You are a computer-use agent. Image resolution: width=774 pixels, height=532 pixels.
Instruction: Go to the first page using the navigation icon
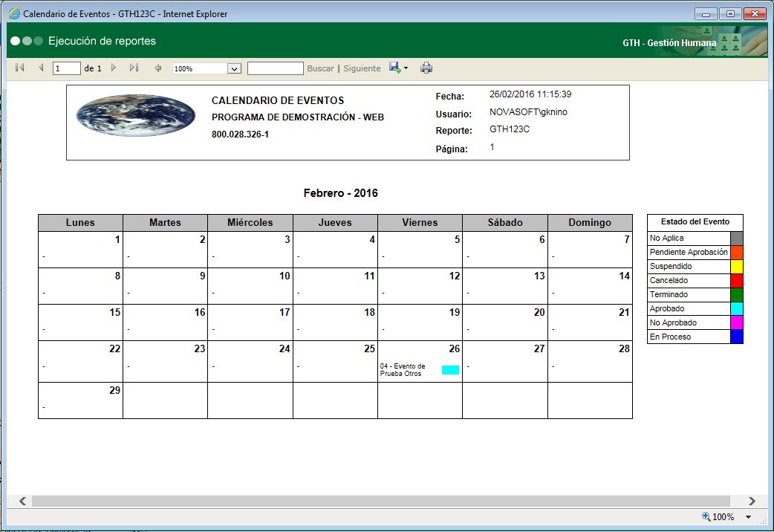coord(19,68)
